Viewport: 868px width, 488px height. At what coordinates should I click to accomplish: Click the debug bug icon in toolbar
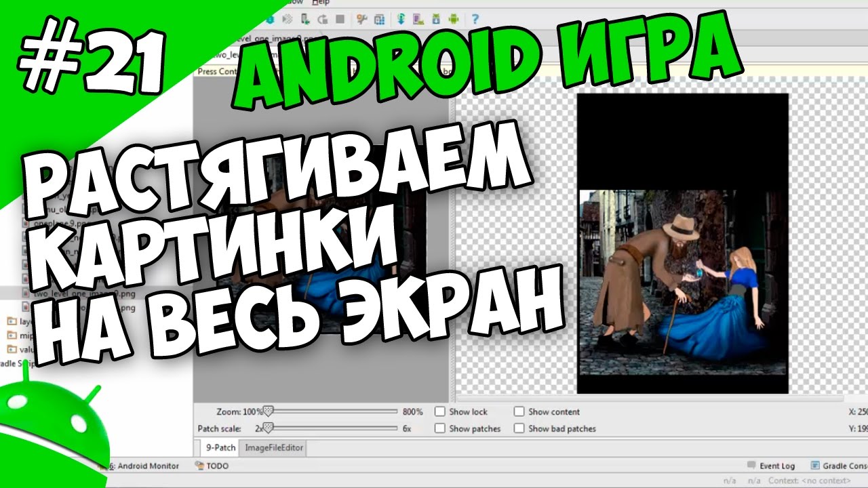pyautogui.click(x=270, y=19)
